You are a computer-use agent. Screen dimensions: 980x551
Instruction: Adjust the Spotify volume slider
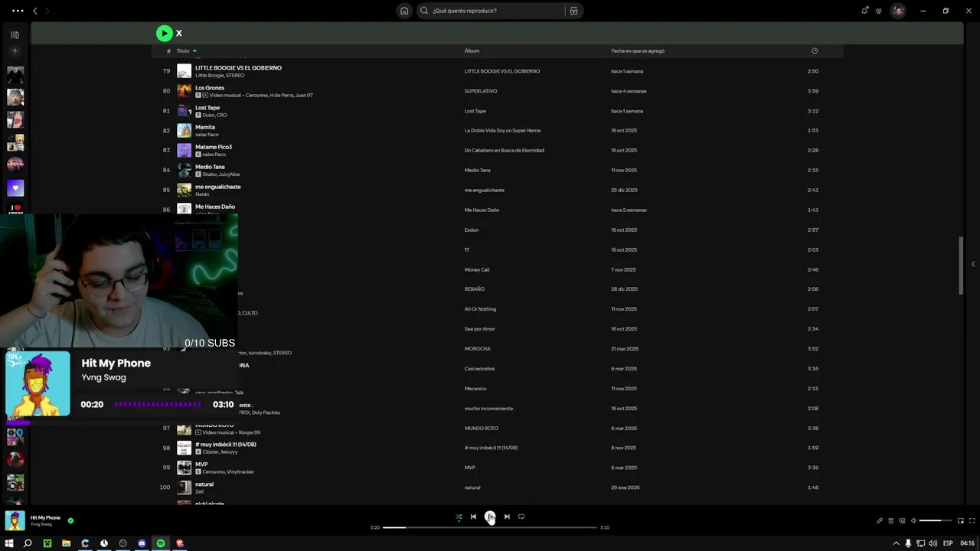coord(936,520)
